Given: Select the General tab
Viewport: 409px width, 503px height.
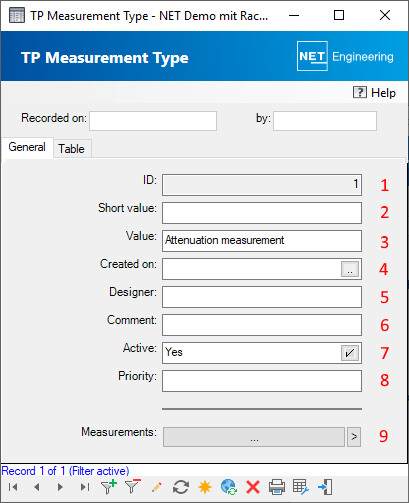Looking at the screenshot, I should [x=27, y=147].
